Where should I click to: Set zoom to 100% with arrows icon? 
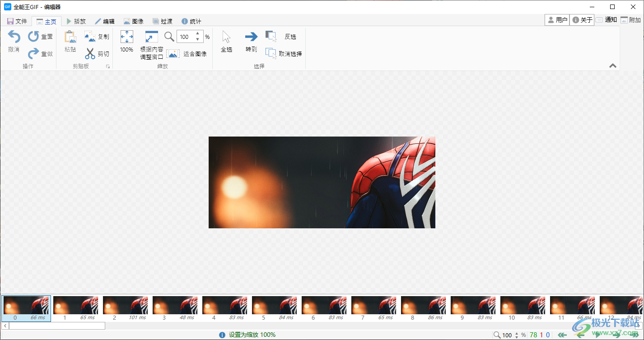tap(126, 37)
